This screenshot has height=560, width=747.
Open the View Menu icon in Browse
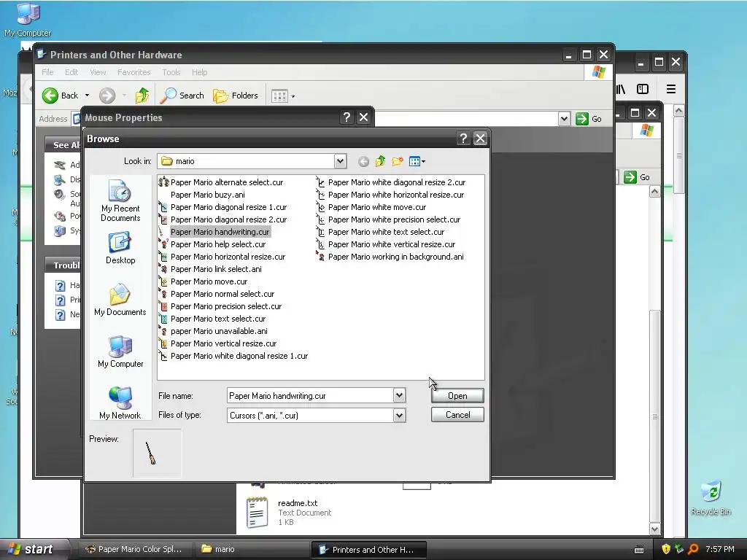pos(417,161)
